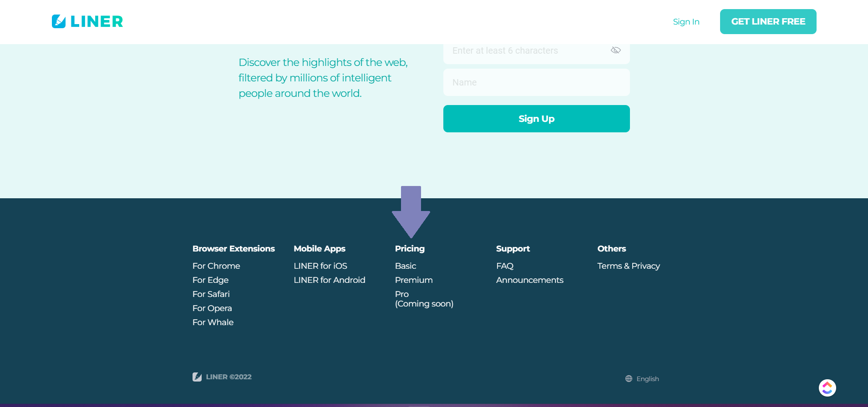
Task: Click the footer LINER ©2022 logo
Action: click(222, 377)
